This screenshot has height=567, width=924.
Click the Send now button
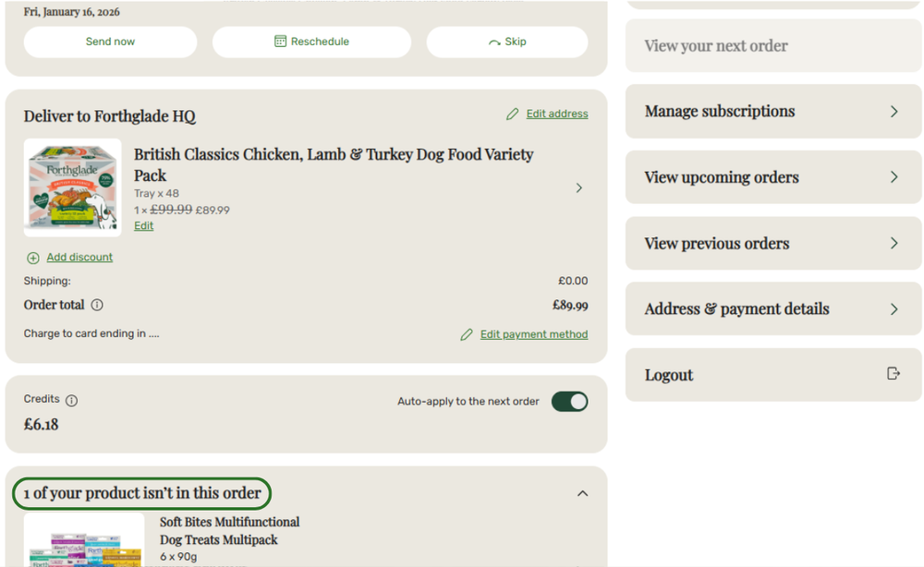tap(110, 42)
